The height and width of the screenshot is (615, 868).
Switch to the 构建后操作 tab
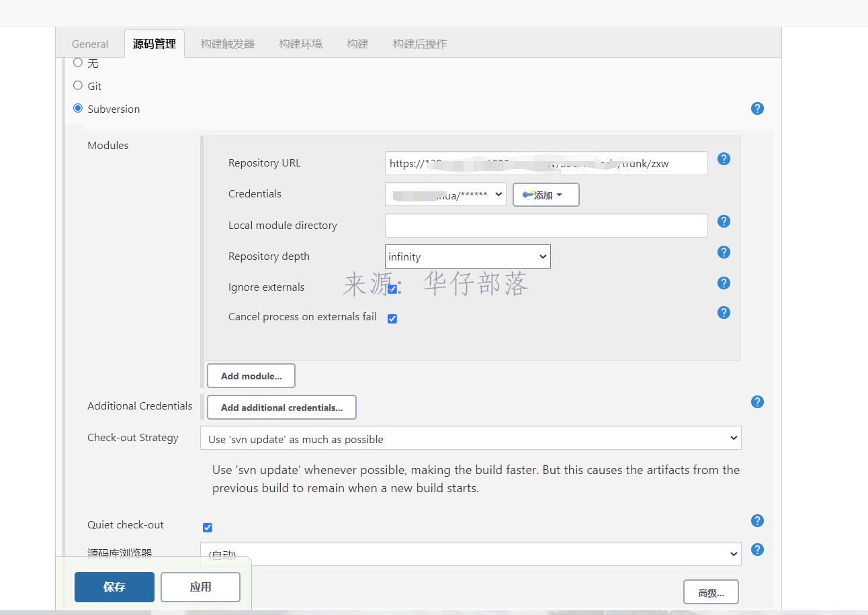pyautogui.click(x=420, y=44)
